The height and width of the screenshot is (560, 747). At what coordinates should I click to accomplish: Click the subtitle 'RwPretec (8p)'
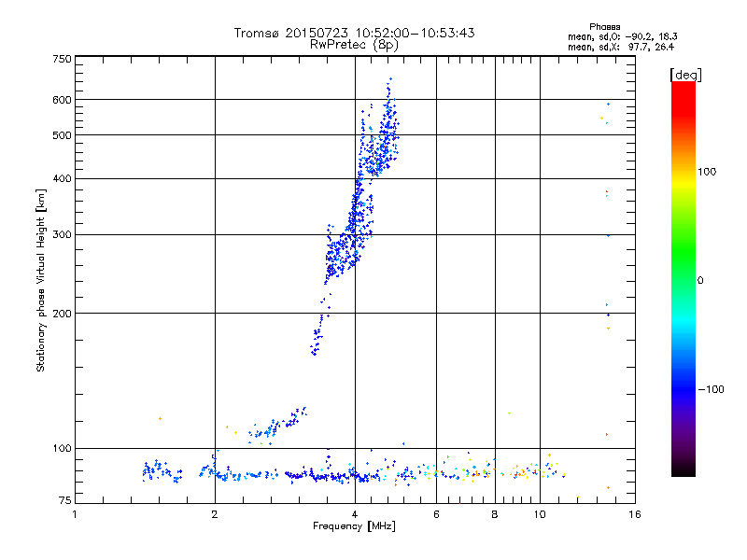coord(354,45)
